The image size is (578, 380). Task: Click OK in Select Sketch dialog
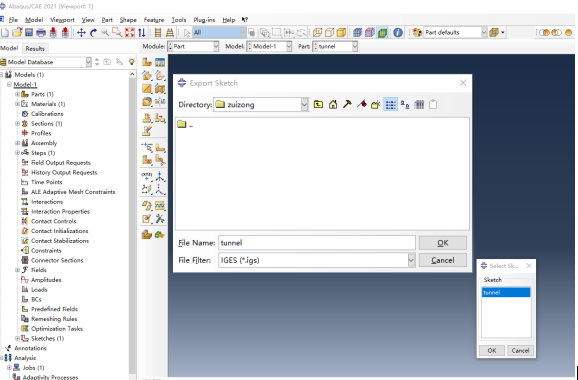(492, 351)
